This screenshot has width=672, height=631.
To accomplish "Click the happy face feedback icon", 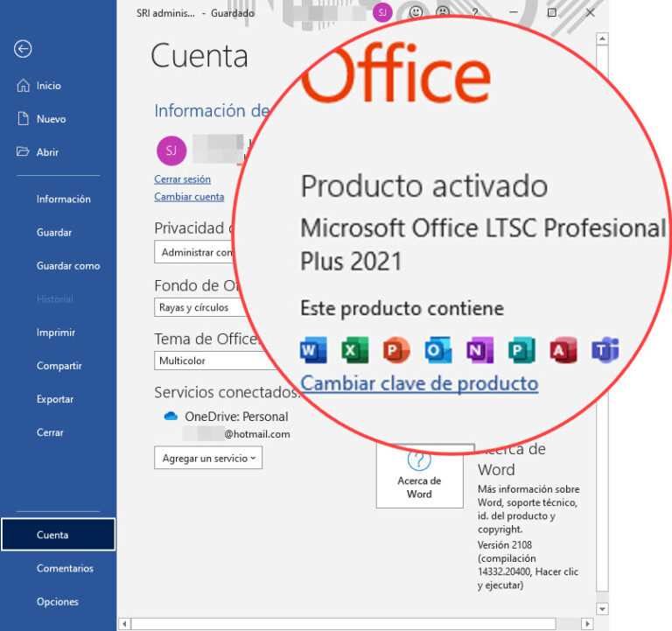I will click(x=416, y=12).
